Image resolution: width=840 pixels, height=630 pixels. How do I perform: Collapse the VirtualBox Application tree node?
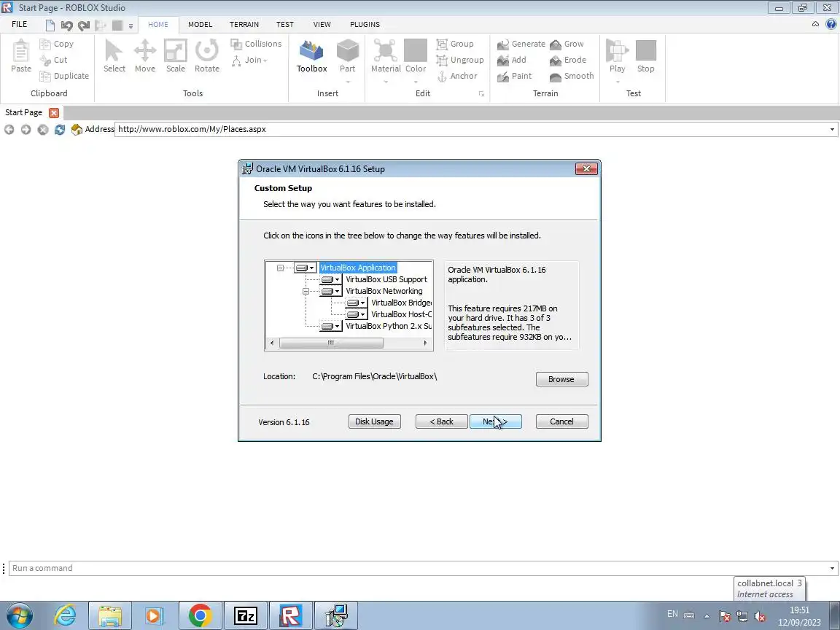[x=280, y=268]
